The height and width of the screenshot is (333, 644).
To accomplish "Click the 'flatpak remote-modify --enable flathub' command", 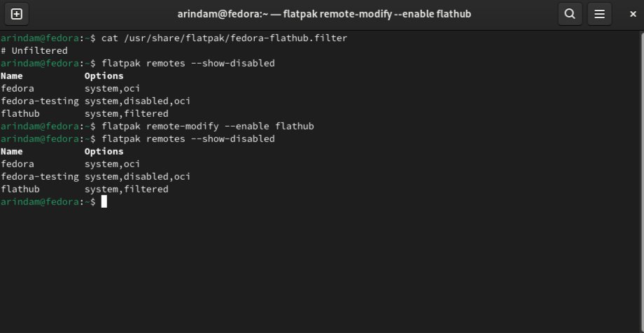I will [207, 126].
